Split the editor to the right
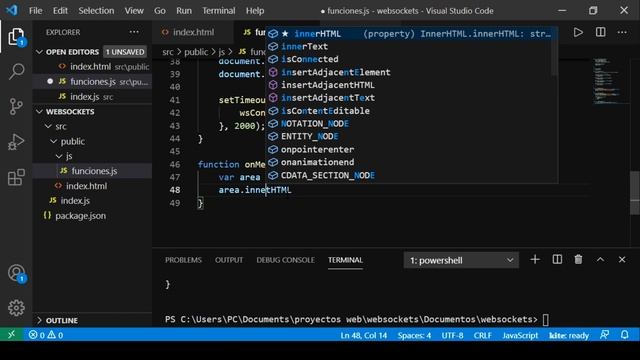Screen dimensions: 640x360 pos(600,32)
